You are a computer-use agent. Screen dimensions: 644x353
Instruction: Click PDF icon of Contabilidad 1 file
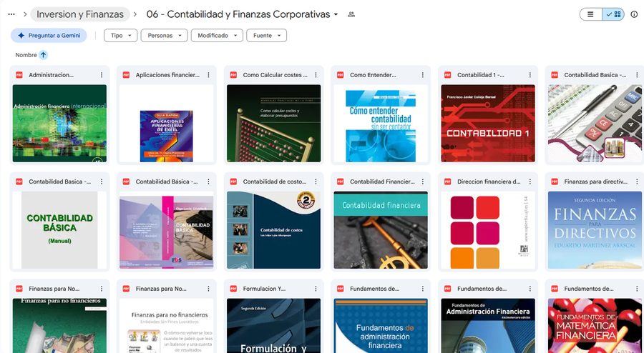tap(447, 75)
